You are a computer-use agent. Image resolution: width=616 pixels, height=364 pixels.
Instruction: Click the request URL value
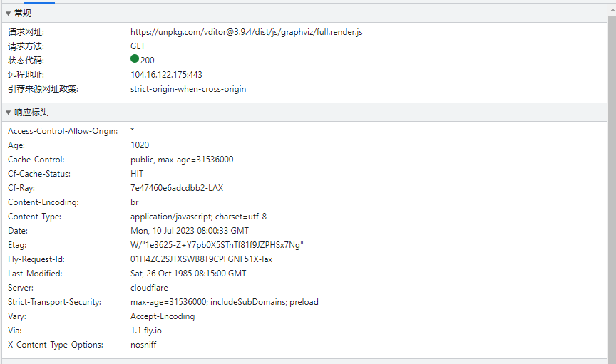pyautogui.click(x=246, y=32)
